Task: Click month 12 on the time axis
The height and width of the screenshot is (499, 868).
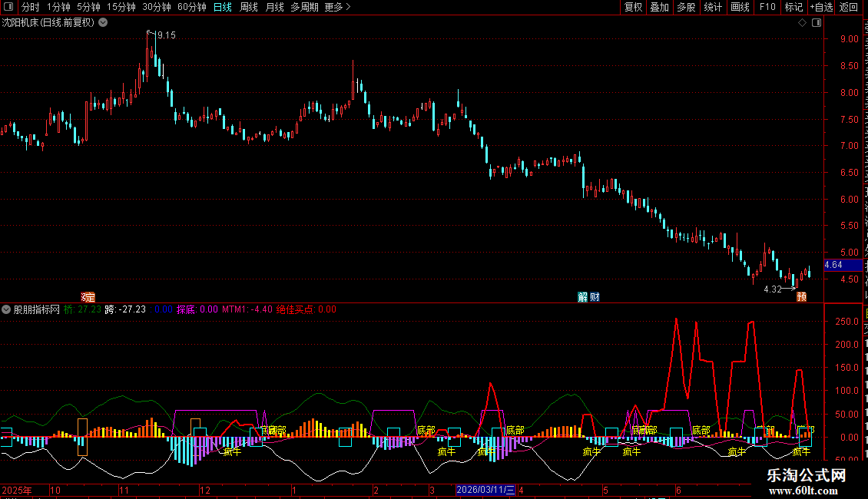Action: [205, 491]
